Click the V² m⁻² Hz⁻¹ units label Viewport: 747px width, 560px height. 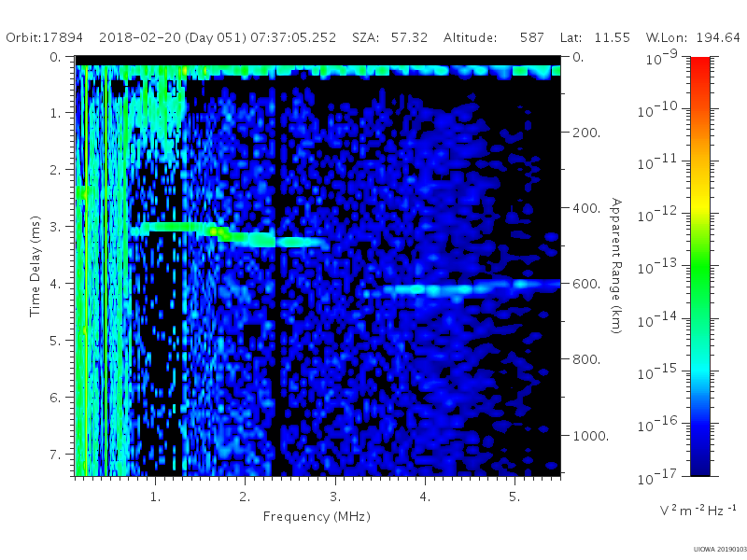click(x=698, y=510)
